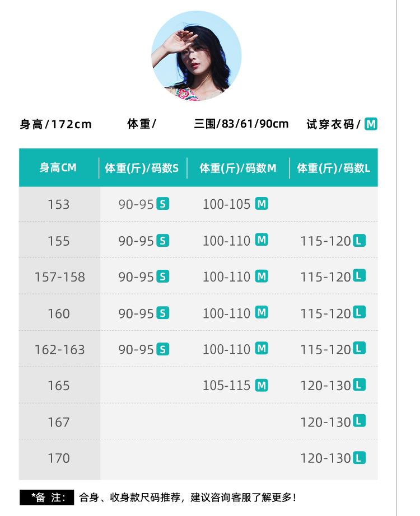Click the S badge in the 153 row

(162, 204)
